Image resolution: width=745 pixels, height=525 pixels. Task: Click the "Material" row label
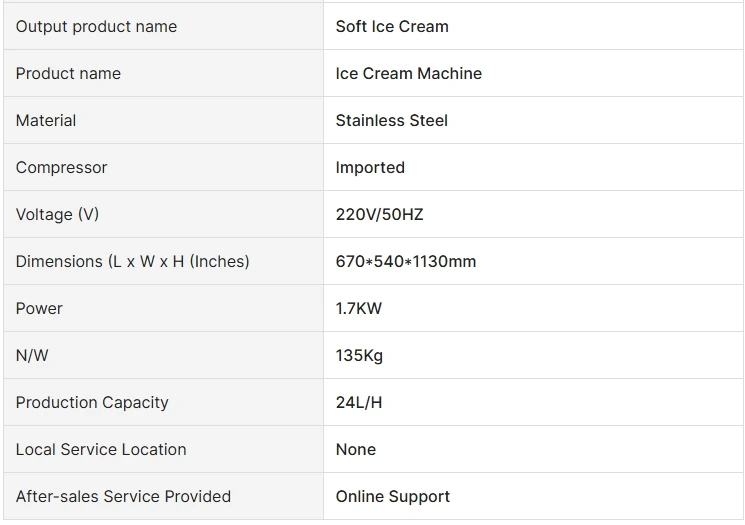(46, 121)
